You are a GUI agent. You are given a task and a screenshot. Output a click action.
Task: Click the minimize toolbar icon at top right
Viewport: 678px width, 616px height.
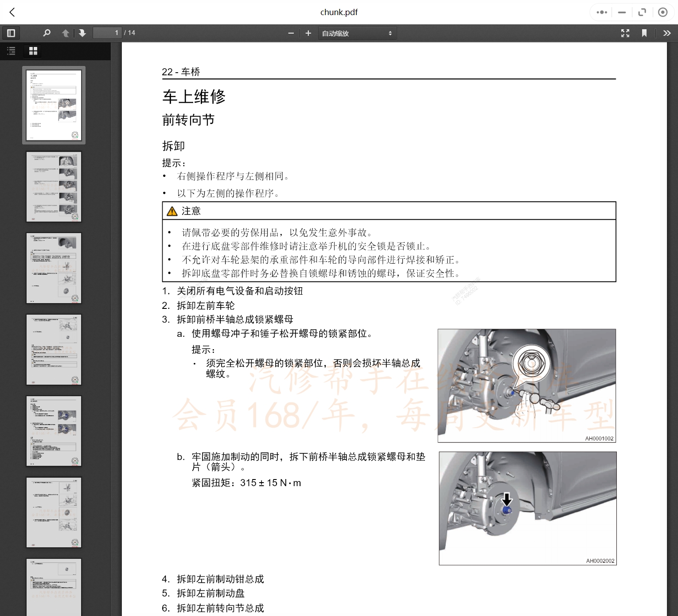622,12
